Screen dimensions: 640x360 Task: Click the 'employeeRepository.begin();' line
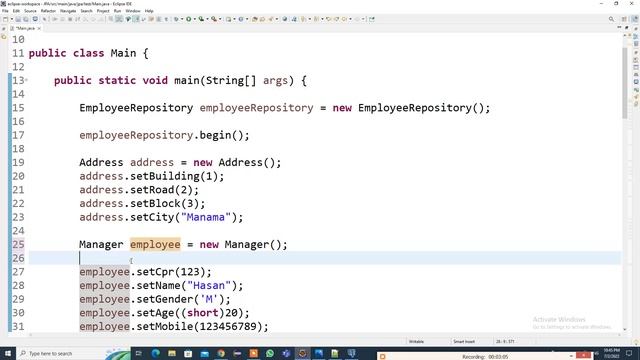coord(164,135)
